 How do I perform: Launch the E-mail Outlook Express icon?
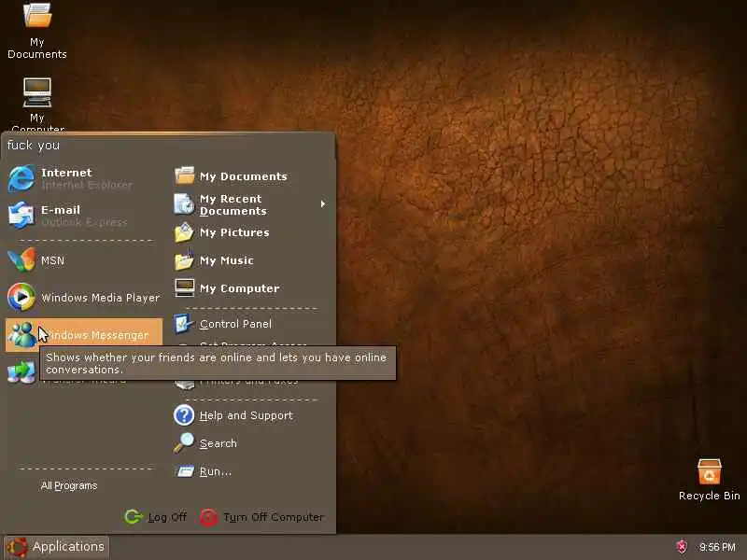tap(21, 216)
